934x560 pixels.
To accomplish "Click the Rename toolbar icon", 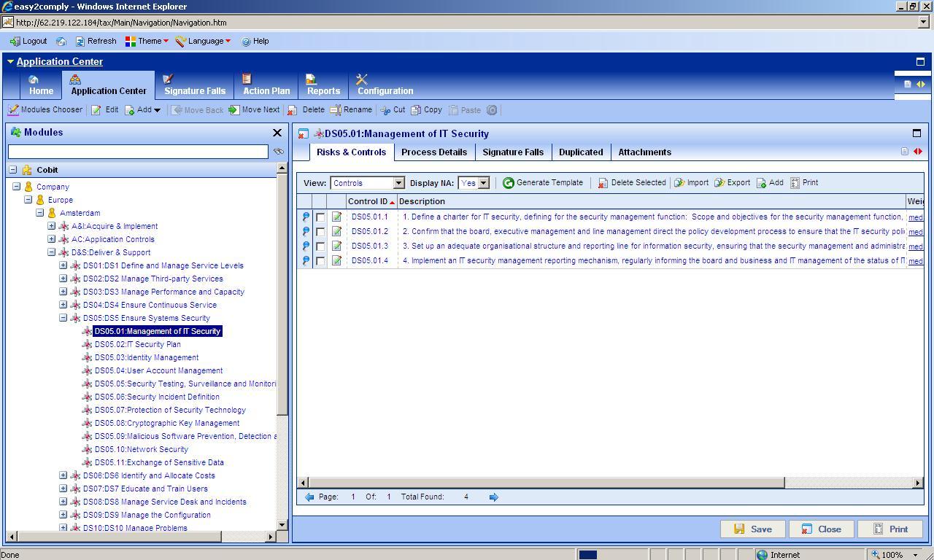I will [336, 110].
